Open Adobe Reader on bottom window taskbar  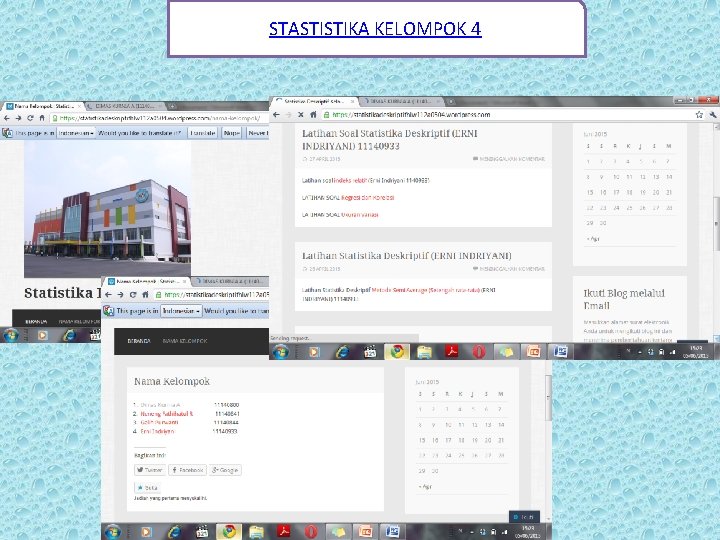point(283,532)
